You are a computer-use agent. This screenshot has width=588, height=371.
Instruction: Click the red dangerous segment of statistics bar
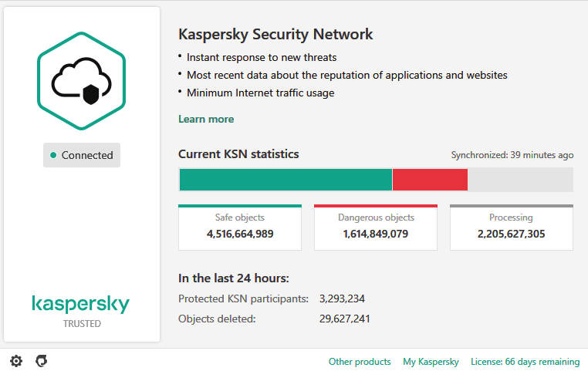430,180
